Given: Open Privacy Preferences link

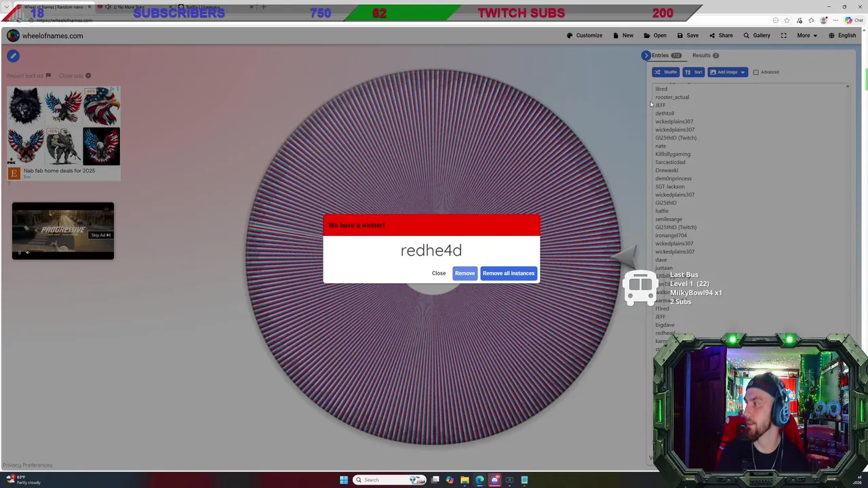Looking at the screenshot, I should (27, 465).
